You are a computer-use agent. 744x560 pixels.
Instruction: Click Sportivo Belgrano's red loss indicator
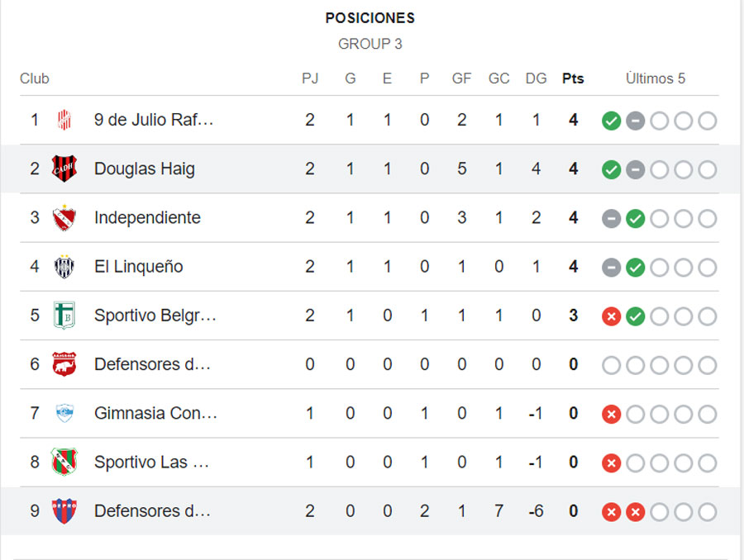[611, 316]
